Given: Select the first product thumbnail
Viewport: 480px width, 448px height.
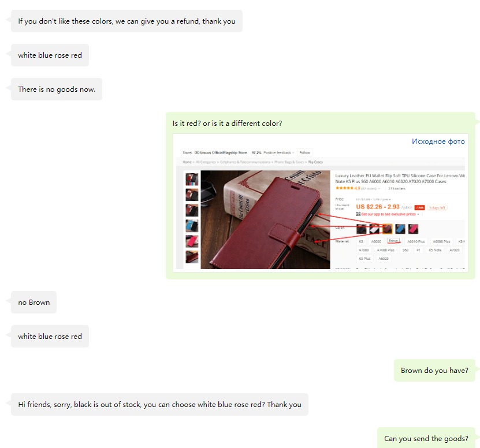Looking at the screenshot, I should [x=192, y=180].
